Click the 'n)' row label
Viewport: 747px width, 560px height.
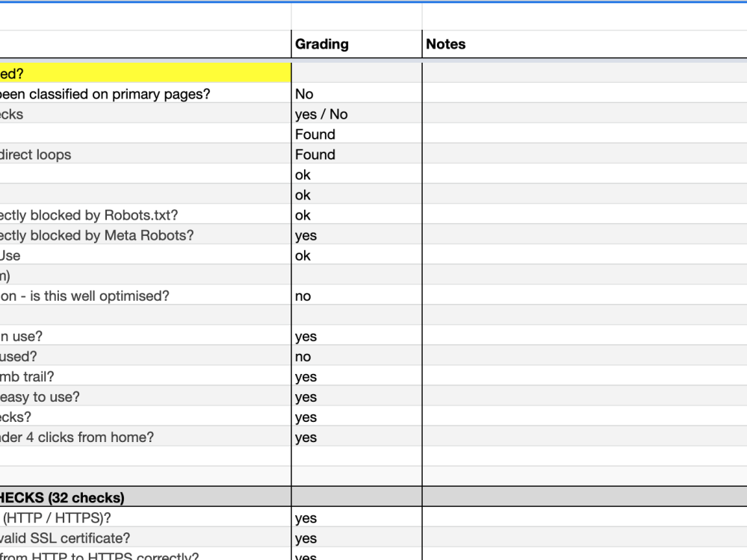[x=146, y=276]
